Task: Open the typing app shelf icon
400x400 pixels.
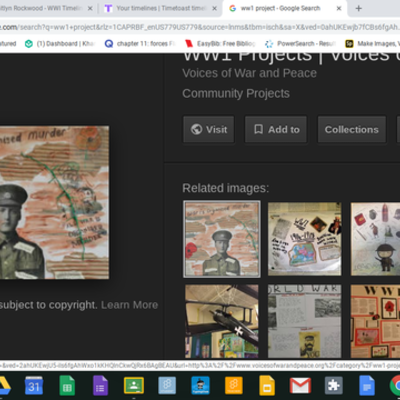Action: tap(200, 386)
